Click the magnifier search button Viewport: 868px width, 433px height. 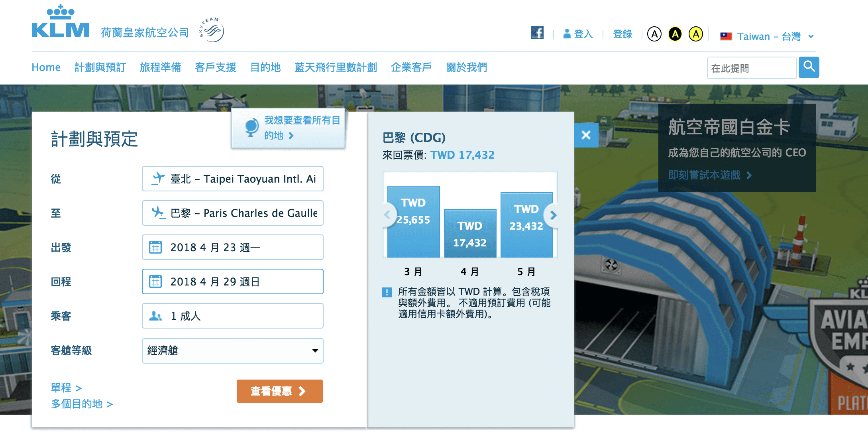[809, 67]
